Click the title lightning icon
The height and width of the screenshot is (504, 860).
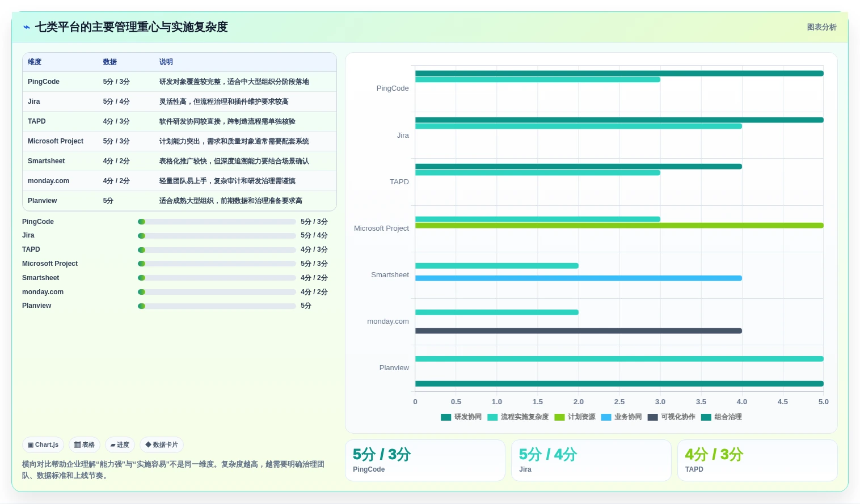point(26,27)
